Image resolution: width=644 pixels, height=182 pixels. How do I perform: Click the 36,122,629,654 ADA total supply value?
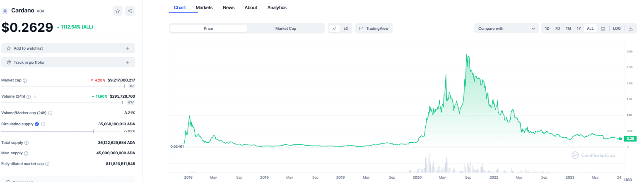click(x=116, y=143)
